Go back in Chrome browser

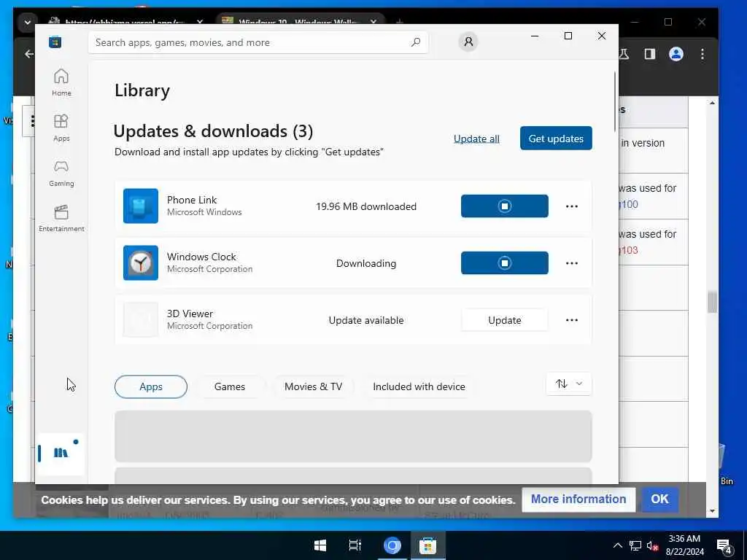tap(29, 54)
